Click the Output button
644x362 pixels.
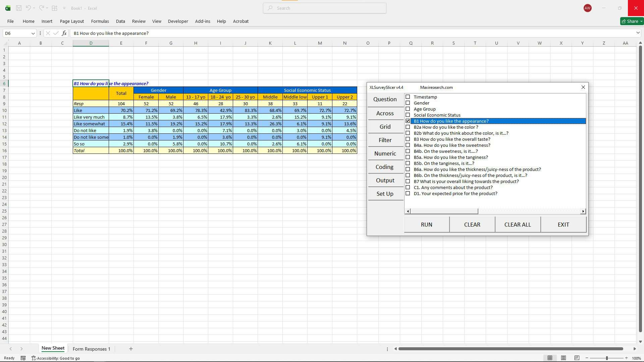(x=385, y=180)
